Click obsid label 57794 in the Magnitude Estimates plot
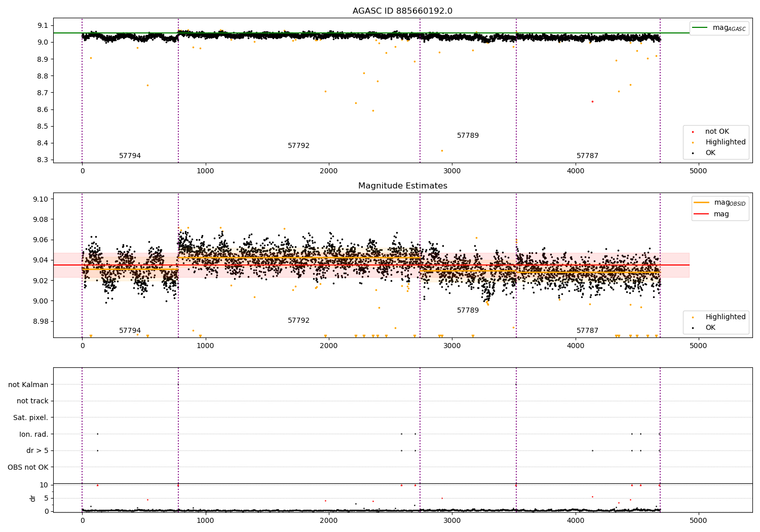Viewport: 760px width, 532px height. (130, 331)
